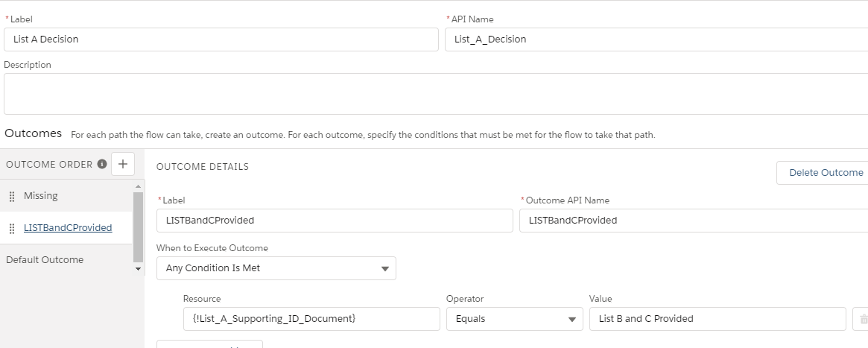Click the Outcome Order info icon
This screenshot has width=868, height=348.
102,165
